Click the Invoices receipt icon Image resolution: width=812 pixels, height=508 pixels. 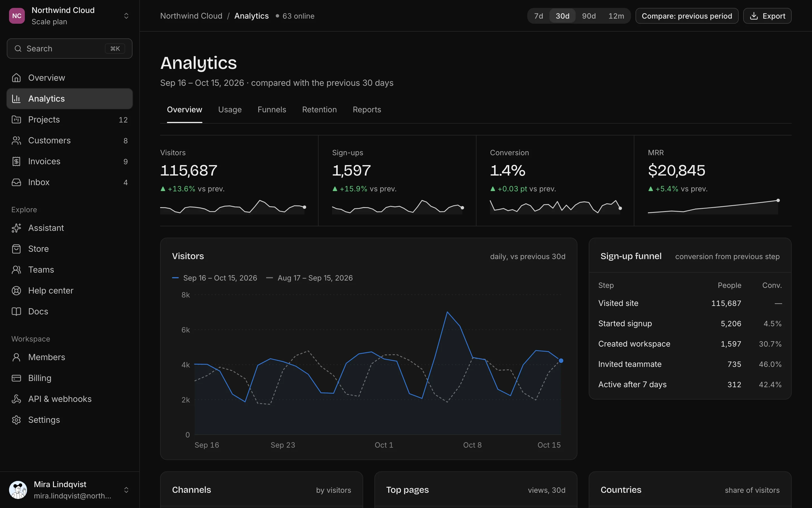pos(16,161)
